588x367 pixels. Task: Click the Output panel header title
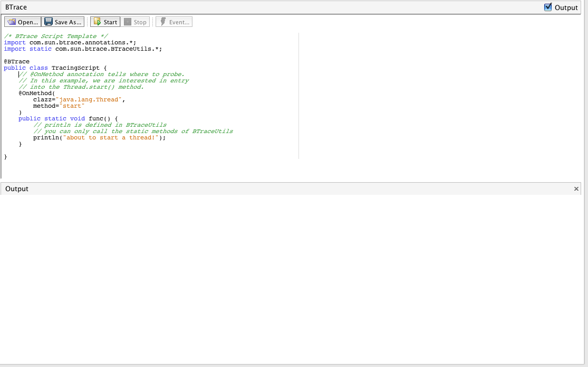pyautogui.click(x=17, y=189)
